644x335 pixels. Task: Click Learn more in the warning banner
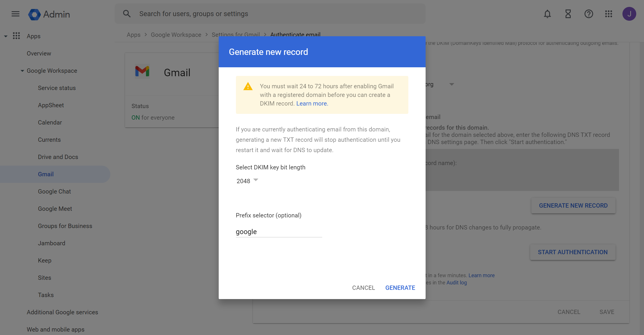[x=312, y=104]
